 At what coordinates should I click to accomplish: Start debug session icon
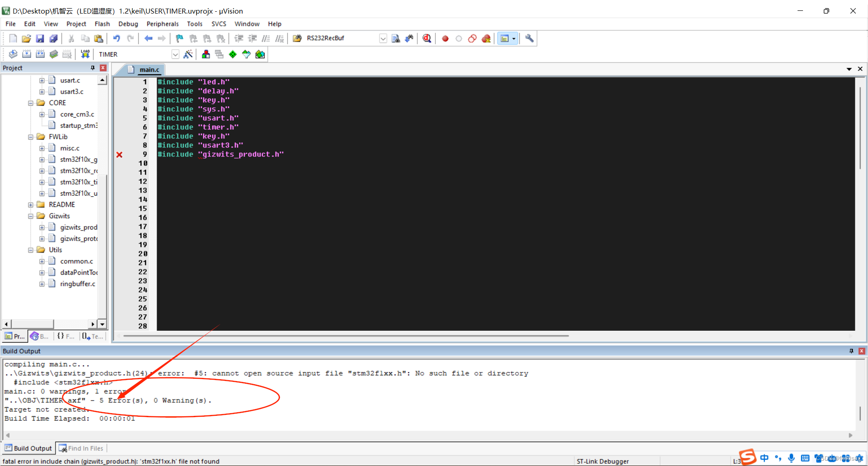(x=427, y=38)
